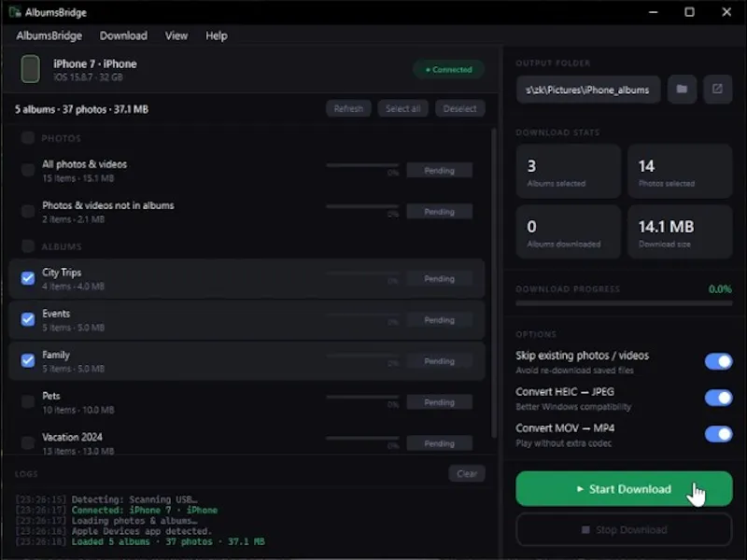The image size is (747, 560).
Task: Check Photos & videos not in albums checkbox
Action: [x=28, y=212]
